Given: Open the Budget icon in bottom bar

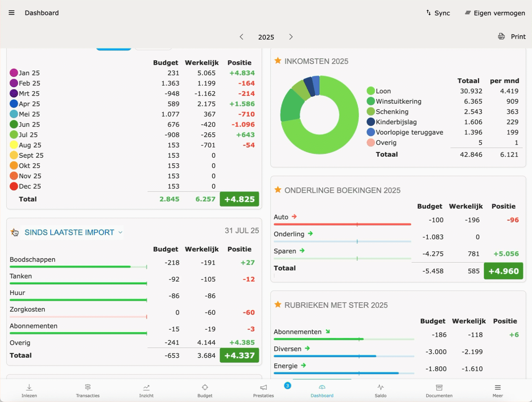Looking at the screenshot, I should tap(205, 387).
